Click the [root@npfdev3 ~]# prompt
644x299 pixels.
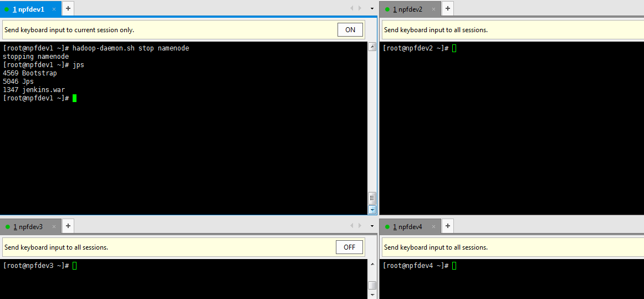click(x=39, y=266)
